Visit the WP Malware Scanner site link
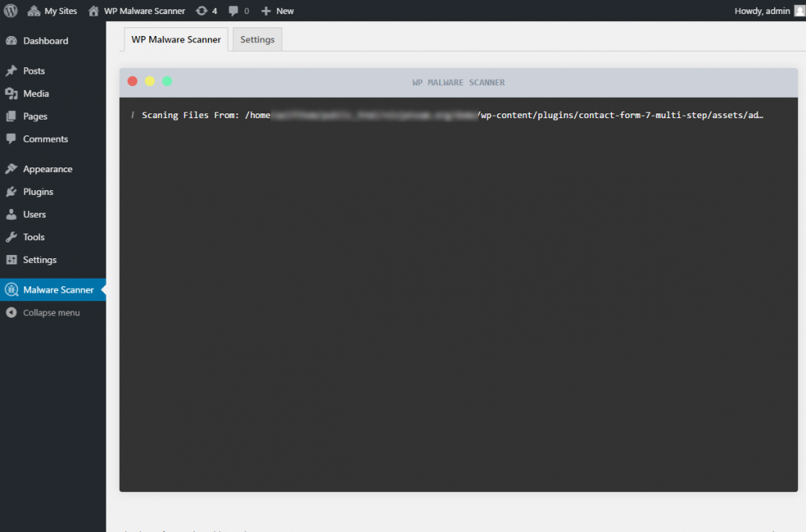This screenshot has height=532, width=806. 145,11
